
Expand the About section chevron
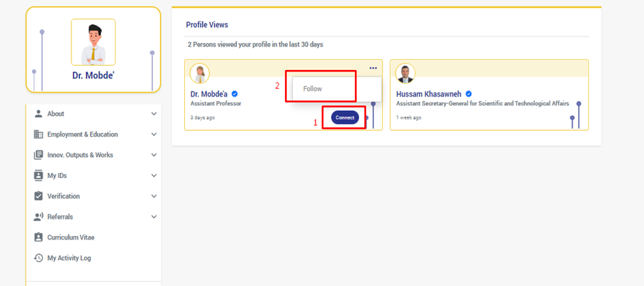(154, 114)
